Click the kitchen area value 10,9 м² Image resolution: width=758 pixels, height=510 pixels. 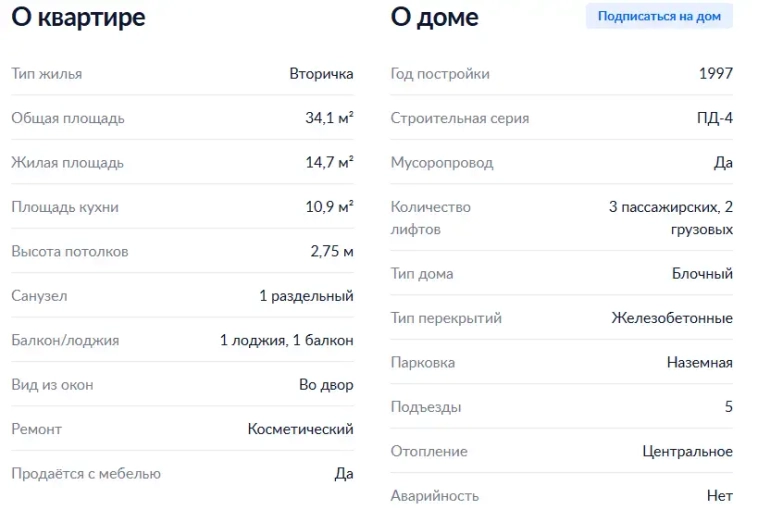click(x=329, y=207)
